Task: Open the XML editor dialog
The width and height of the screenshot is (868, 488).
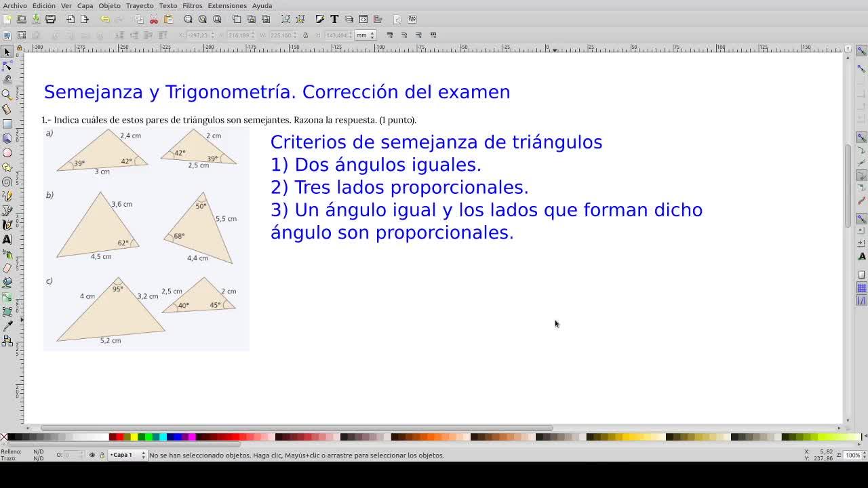Action: pyautogui.click(x=363, y=19)
